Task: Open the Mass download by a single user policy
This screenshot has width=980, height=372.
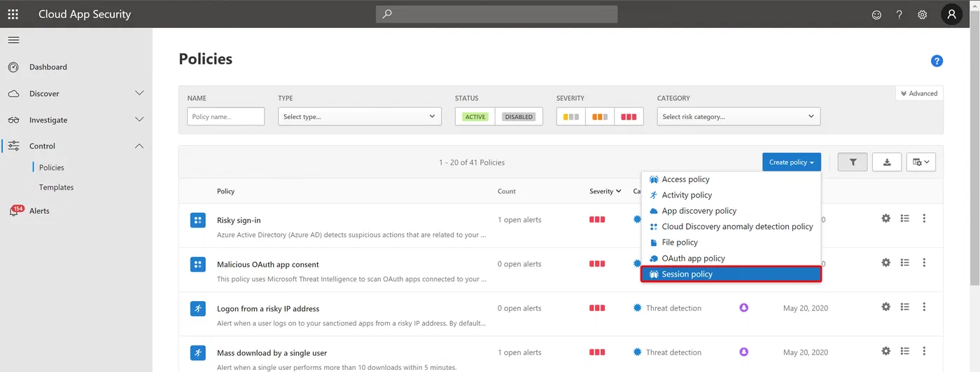Action: point(272,353)
